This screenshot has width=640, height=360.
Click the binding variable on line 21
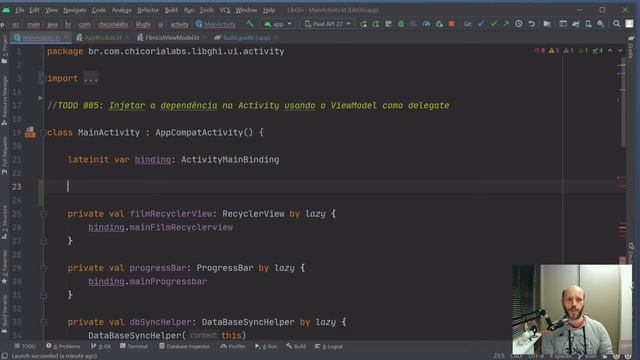click(153, 160)
